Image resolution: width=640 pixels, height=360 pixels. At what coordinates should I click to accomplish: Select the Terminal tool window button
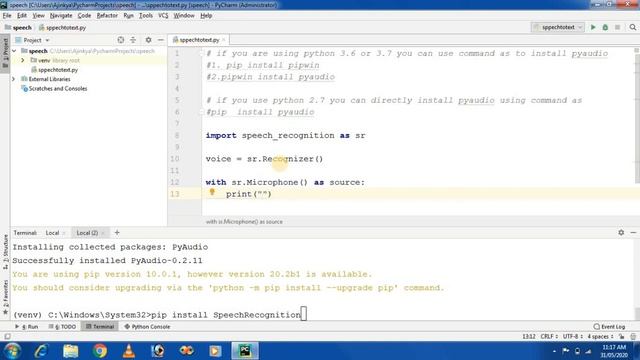tap(100, 327)
